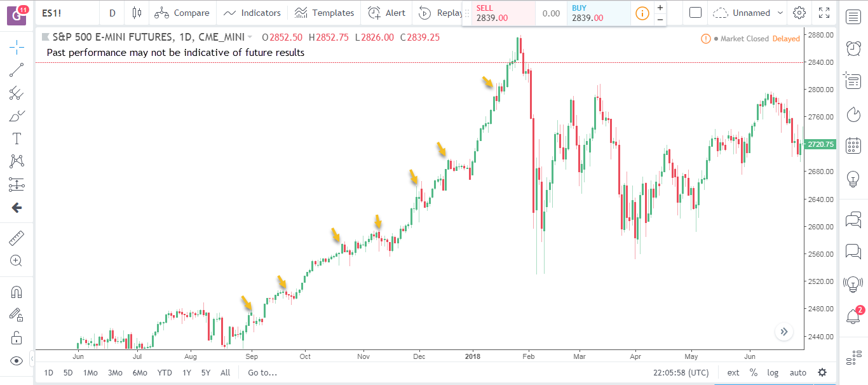Screen dimensions: 868x385
Task: Open the candlestick chart style dropdown
Action: [x=137, y=13]
